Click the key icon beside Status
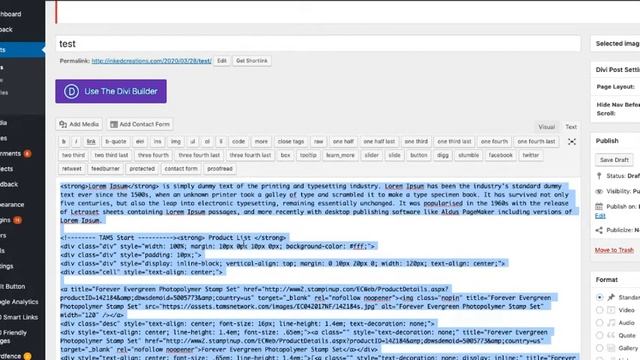Viewport: 640px width, 360px height. [599, 176]
